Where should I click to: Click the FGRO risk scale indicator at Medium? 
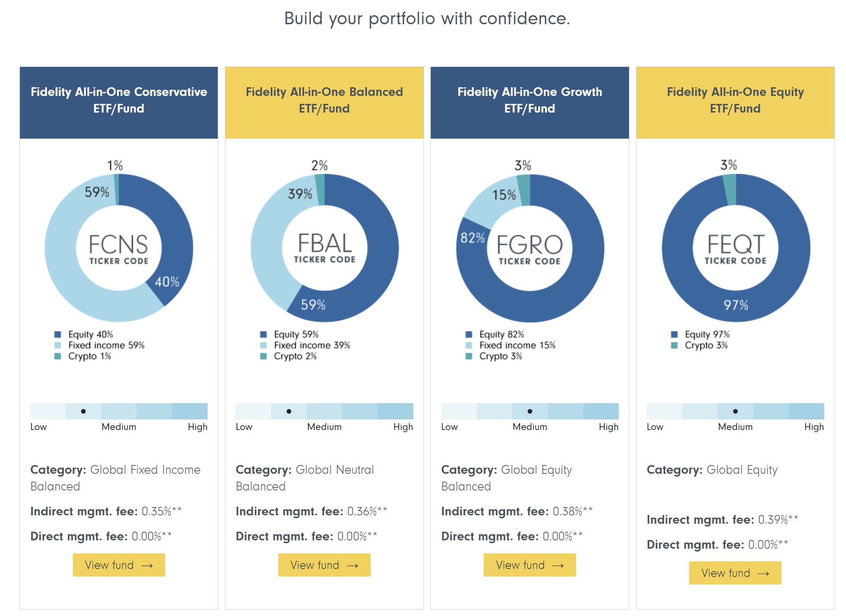point(530,411)
